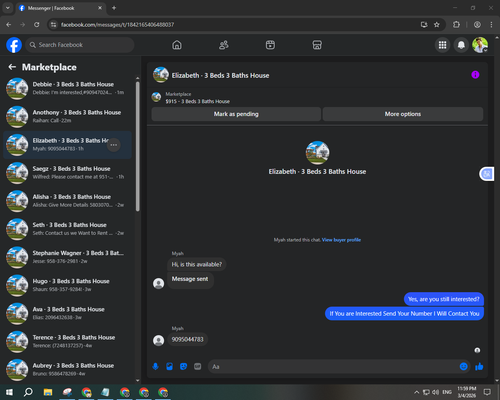Open Facebook home logo
Viewport: 500px width, 400px height.
tap(14, 45)
